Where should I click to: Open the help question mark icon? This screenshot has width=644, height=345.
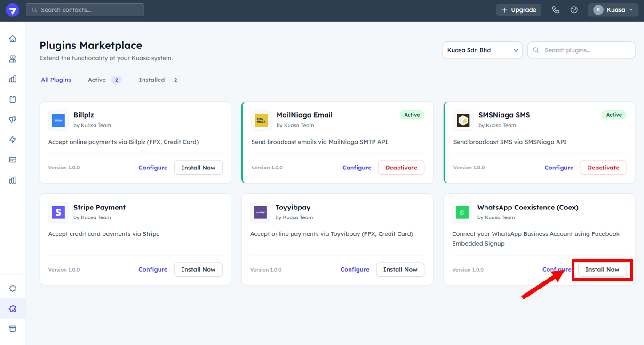point(574,10)
